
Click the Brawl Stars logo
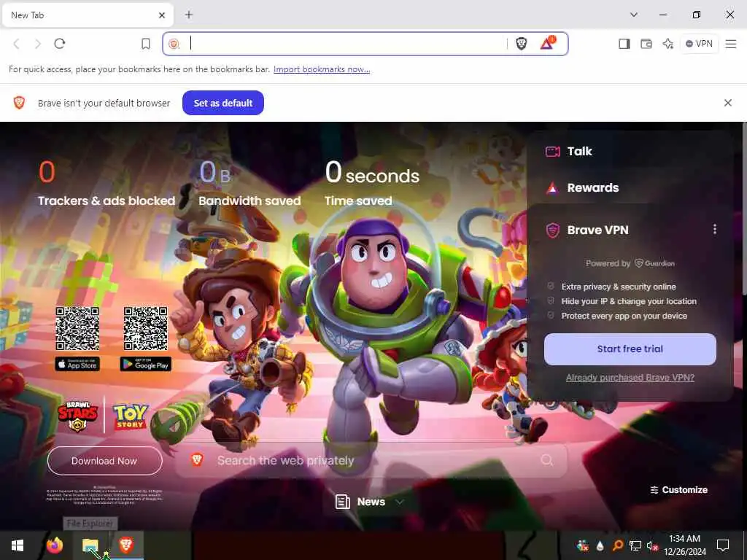pos(78,416)
